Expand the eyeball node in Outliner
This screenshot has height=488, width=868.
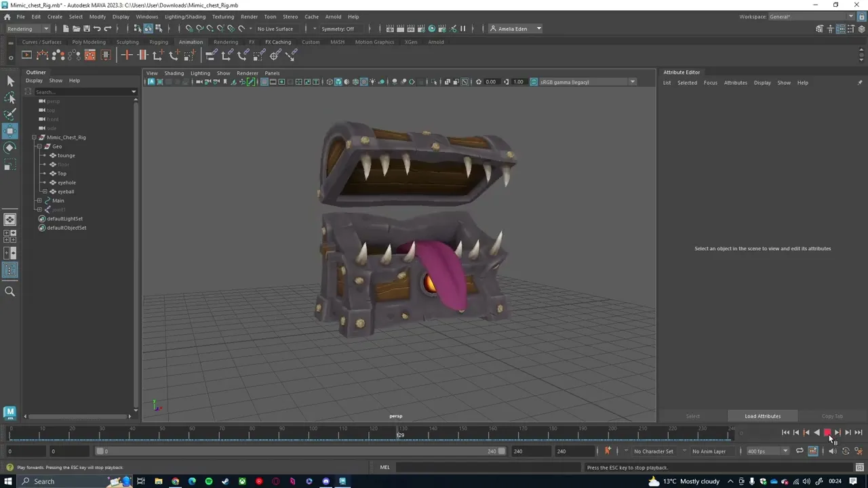click(x=45, y=192)
